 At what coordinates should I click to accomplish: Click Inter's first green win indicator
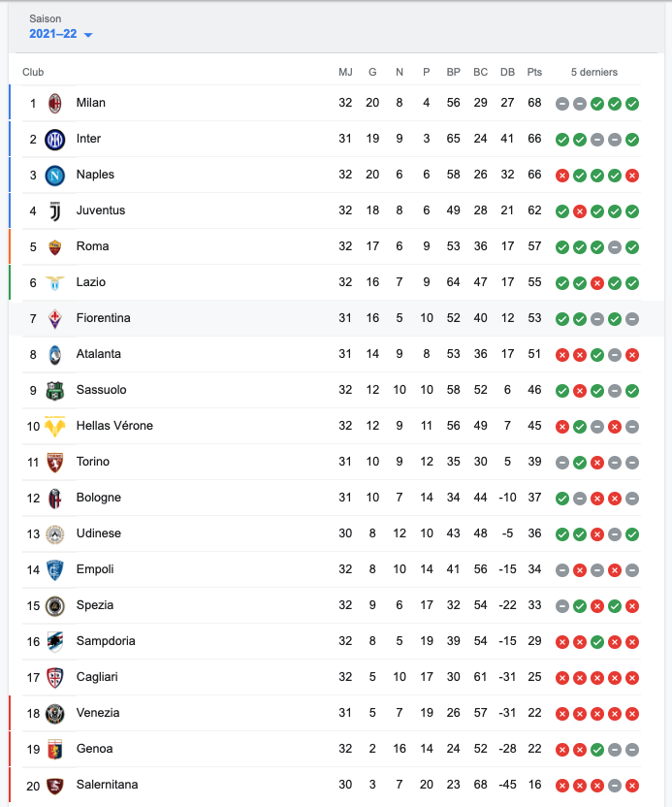[561, 140]
